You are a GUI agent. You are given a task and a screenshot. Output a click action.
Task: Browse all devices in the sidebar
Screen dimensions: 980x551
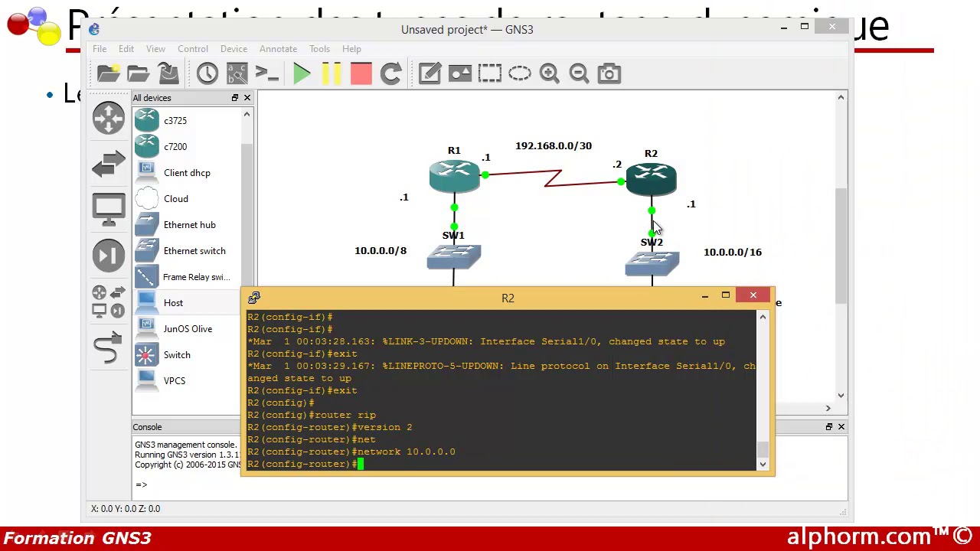click(x=109, y=301)
